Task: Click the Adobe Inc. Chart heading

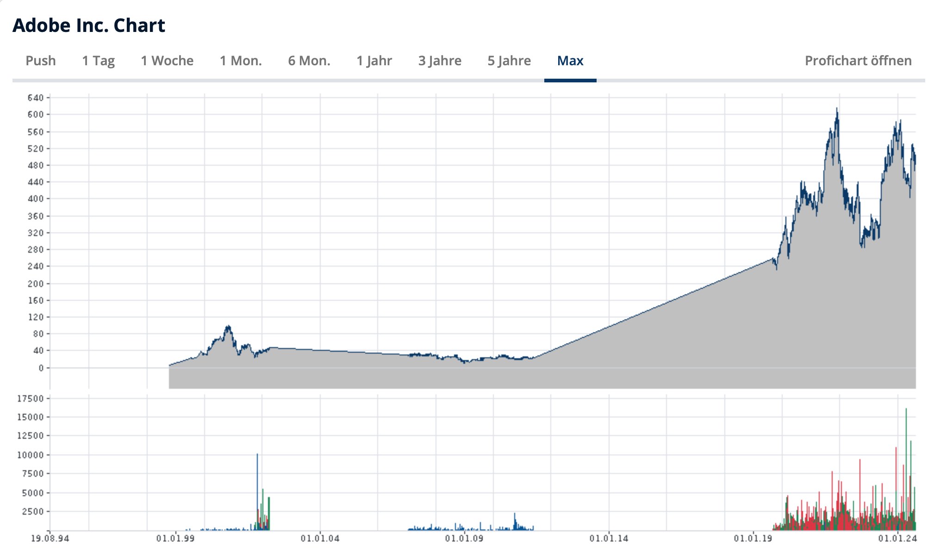Action: (89, 25)
